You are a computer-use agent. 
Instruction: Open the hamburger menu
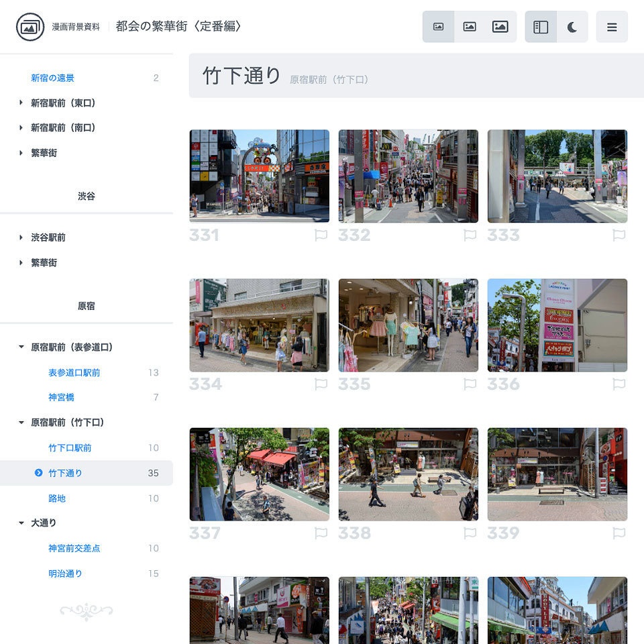click(611, 25)
